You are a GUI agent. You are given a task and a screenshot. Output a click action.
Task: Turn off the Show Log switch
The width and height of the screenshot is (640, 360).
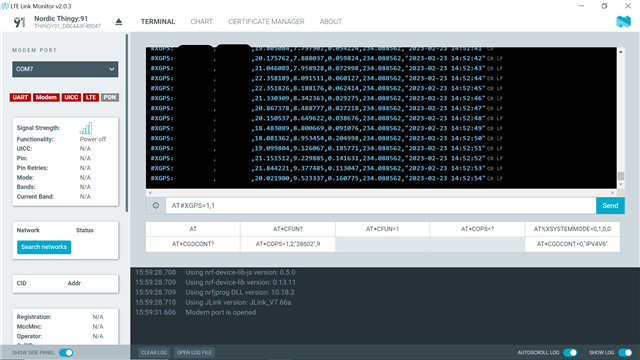(625, 353)
